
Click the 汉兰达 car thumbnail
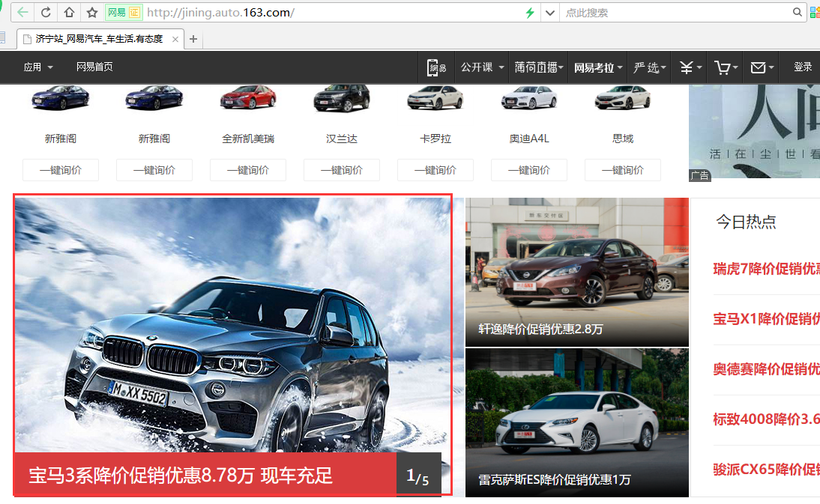[x=342, y=98]
